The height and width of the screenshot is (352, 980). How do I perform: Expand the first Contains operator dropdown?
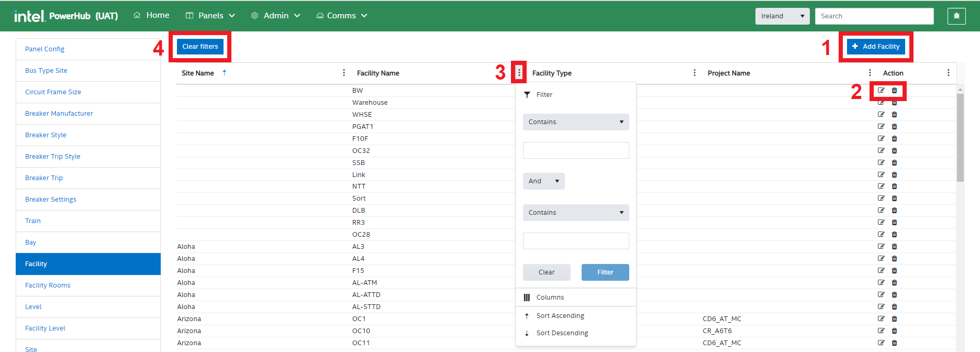(576, 122)
